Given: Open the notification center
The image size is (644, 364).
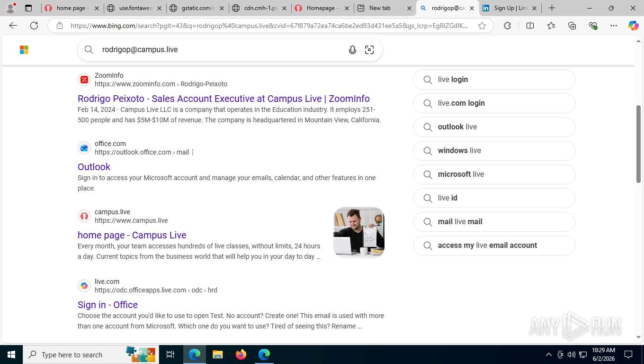Looking at the screenshot, I should pos(628,355).
